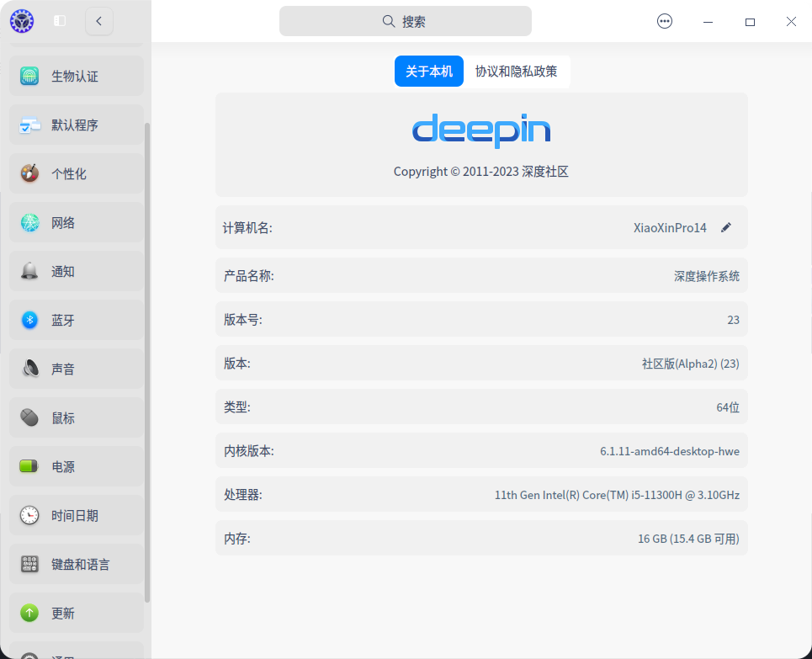This screenshot has height=659, width=812.
Task: Select 生物认证 in the sidebar
Action: coord(77,76)
